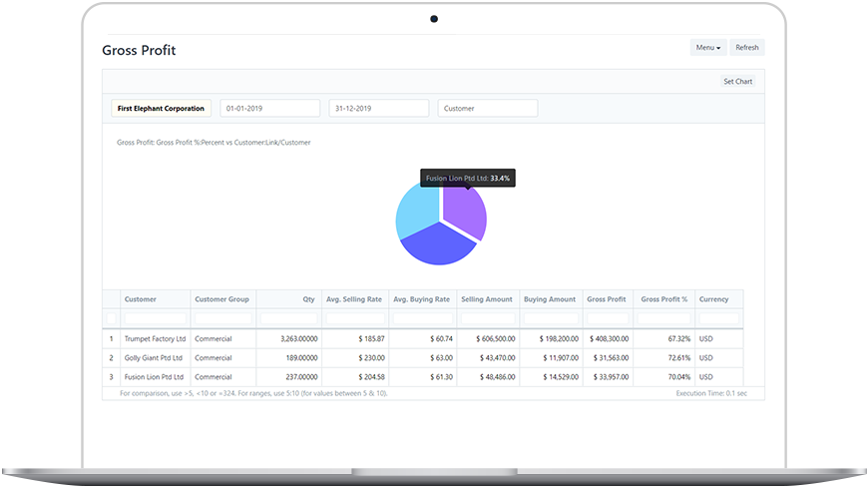Select the Customer group-by field
The width and height of the screenshot is (868, 489).
pos(487,108)
